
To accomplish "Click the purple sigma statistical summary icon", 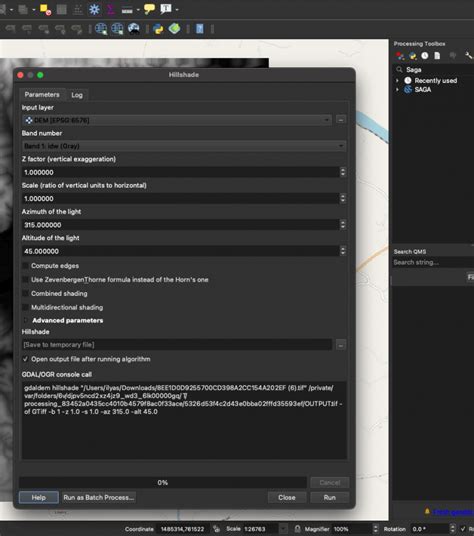I will tap(111, 9).
